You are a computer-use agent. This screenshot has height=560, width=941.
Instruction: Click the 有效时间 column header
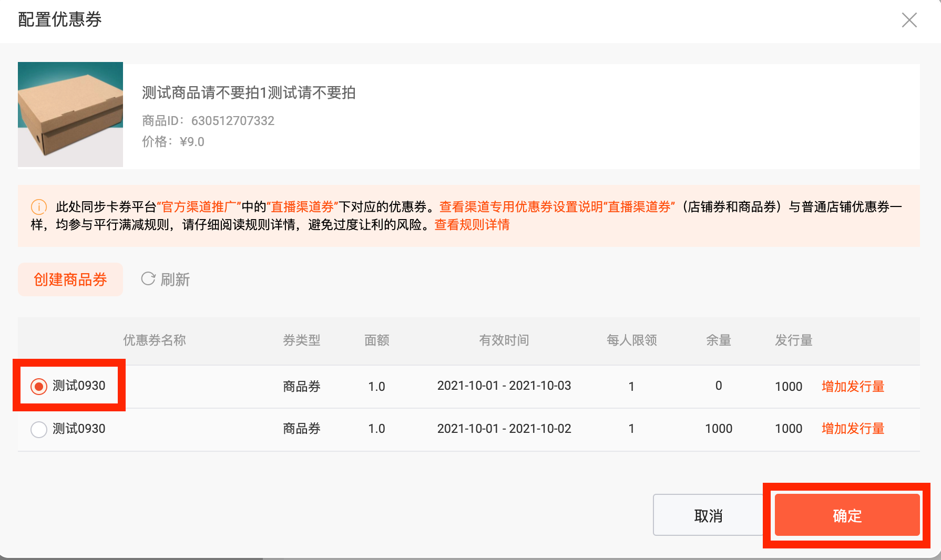click(x=504, y=340)
